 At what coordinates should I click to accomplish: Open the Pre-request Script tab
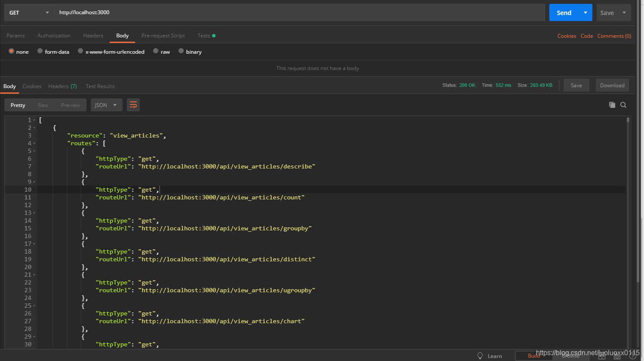(x=163, y=36)
